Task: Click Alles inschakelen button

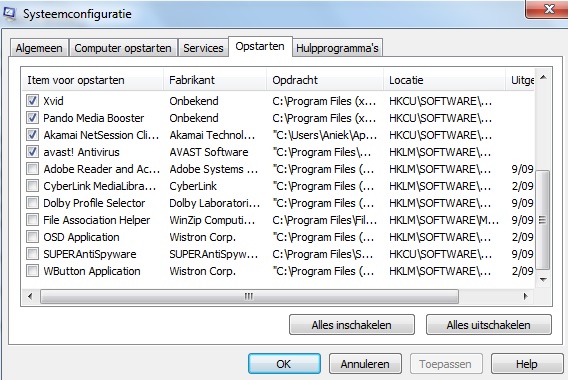Action: (352, 325)
